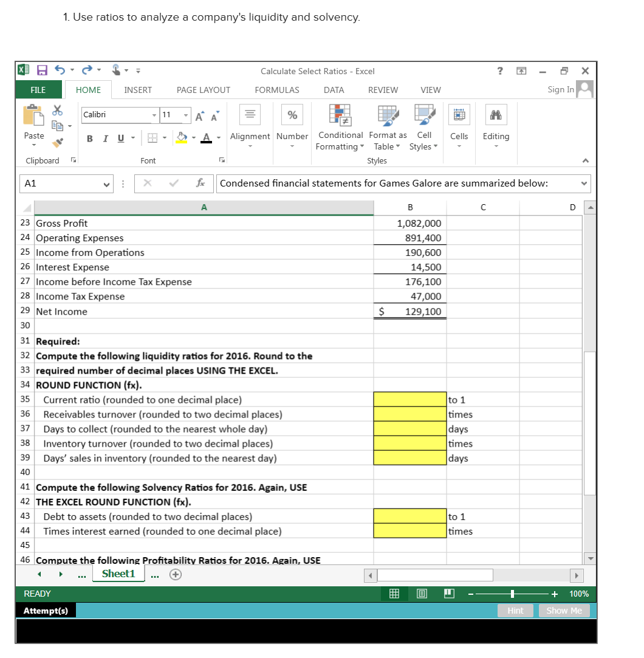Open the fill color dropdown arrow
Screen dimensions: 644x658
[x=193, y=138]
